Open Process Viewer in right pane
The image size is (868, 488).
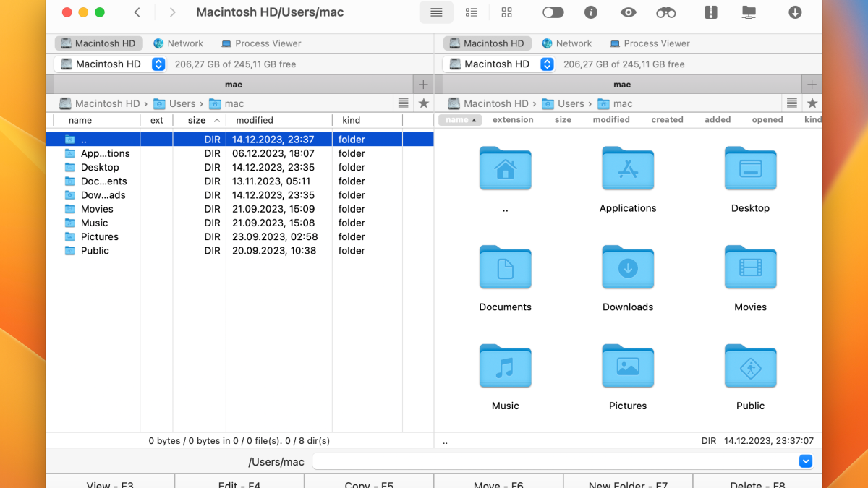(x=650, y=43)
